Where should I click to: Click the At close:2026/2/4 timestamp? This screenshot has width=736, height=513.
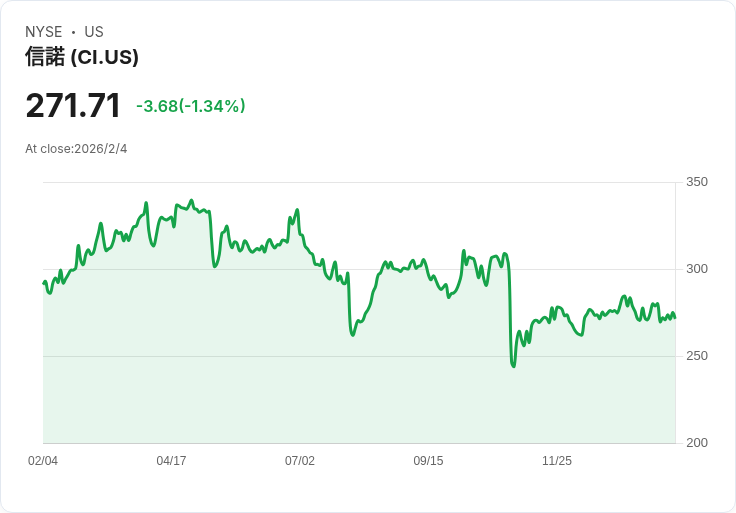(76, 149)
